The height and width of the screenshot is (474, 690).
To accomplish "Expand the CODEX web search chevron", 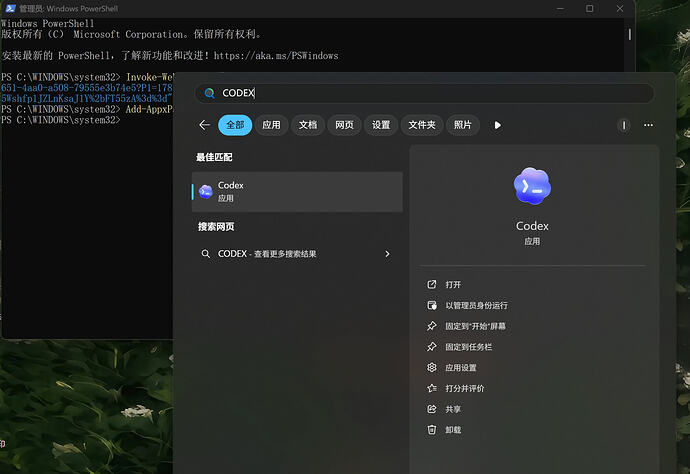I will [x=387, y=254].
